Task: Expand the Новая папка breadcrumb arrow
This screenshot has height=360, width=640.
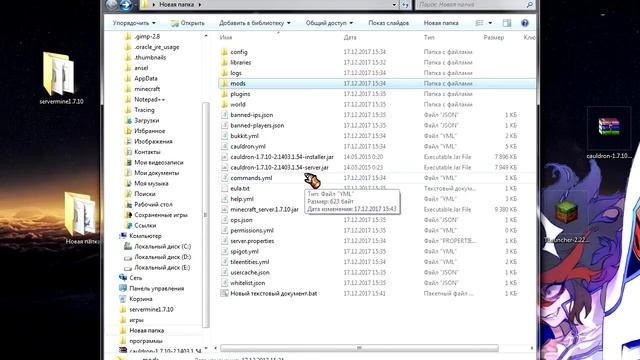Action: (x=200, y=4)
